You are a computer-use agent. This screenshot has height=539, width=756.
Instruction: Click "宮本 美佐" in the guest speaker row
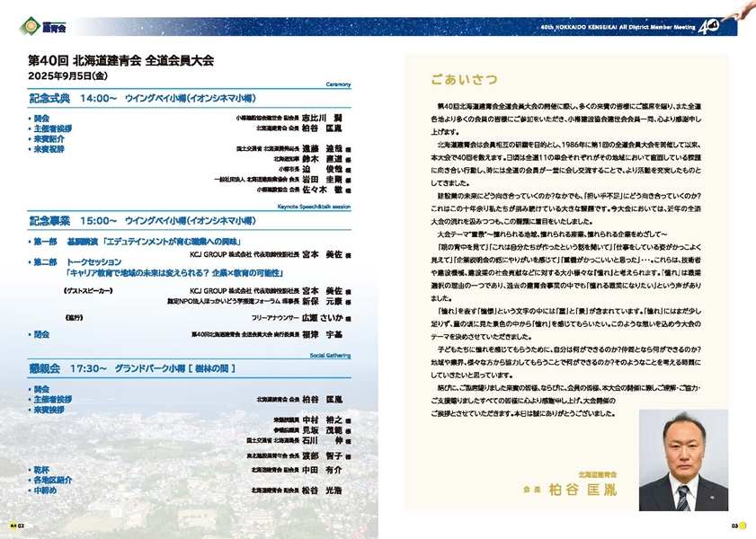pos(322,291)
